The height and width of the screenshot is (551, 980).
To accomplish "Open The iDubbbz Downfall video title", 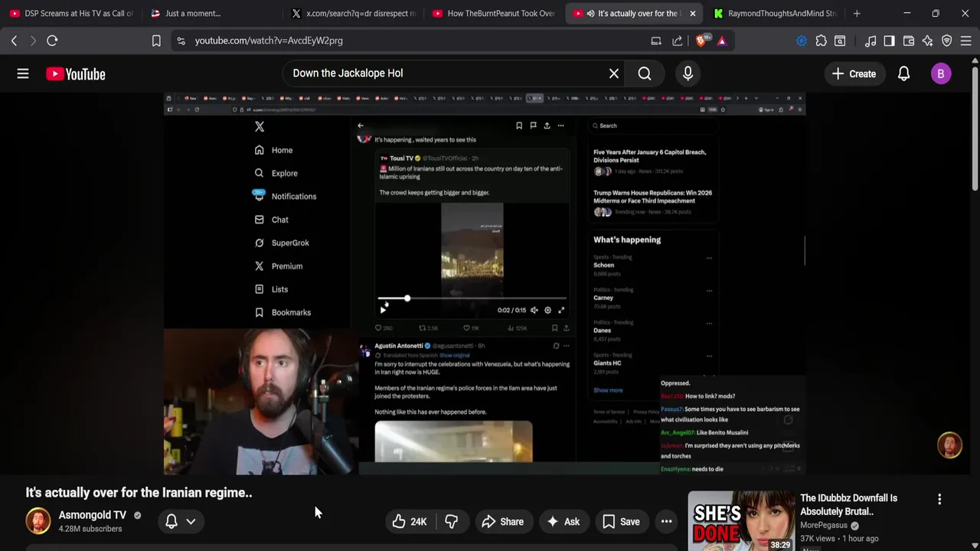I will 848,504.
